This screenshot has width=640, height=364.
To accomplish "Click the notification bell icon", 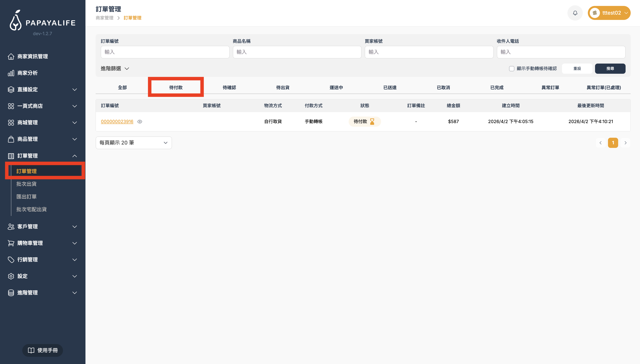I will point(575,13).
